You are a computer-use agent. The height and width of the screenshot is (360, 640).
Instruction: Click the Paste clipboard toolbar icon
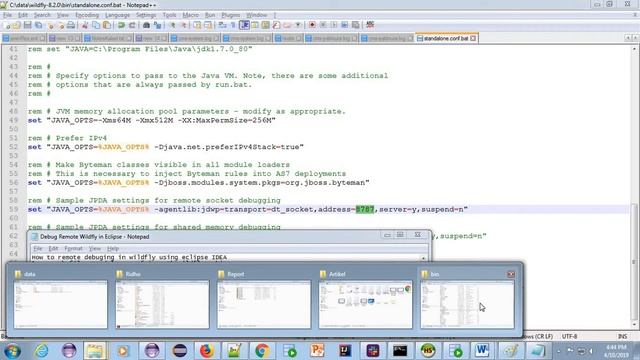coord(107,25)
